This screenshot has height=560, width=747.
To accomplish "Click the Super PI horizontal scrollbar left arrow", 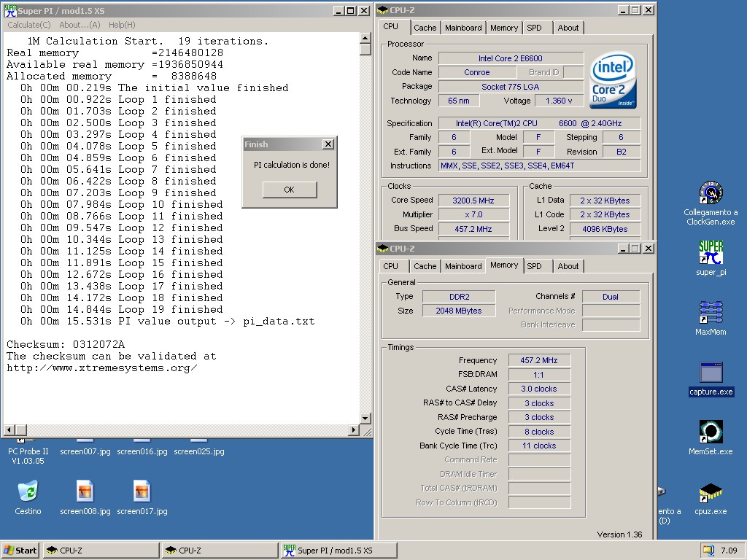I will click(x=9, y=430).
